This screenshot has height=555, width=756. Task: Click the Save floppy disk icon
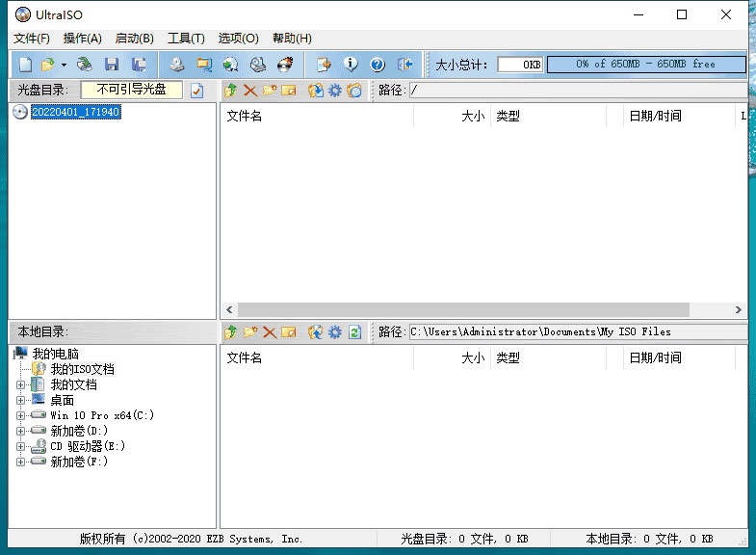click(x=112, y=65)
